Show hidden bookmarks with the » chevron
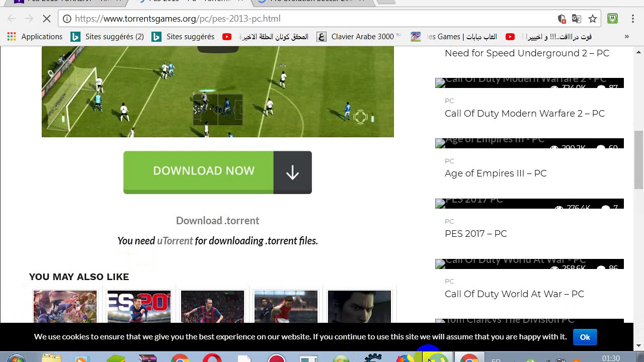Image resolution: width=644 pixels, height=362 pixels. [626, 37]
